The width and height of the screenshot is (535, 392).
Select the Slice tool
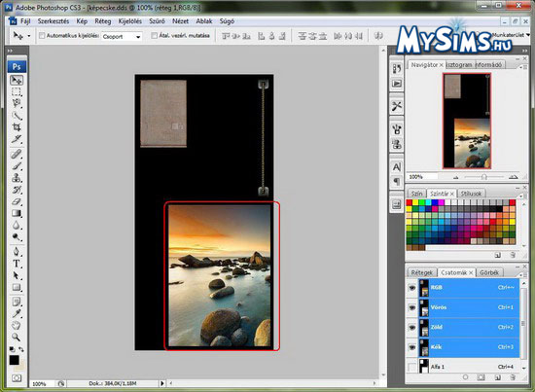pos(17,139)
